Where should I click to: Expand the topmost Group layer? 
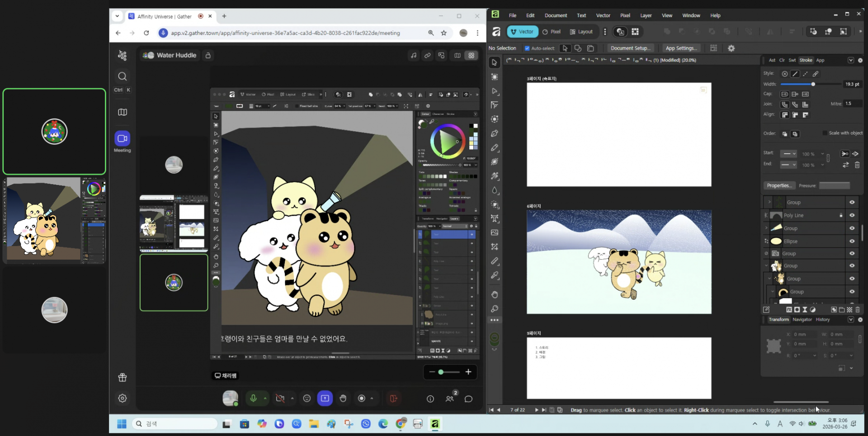click(769, 202)
